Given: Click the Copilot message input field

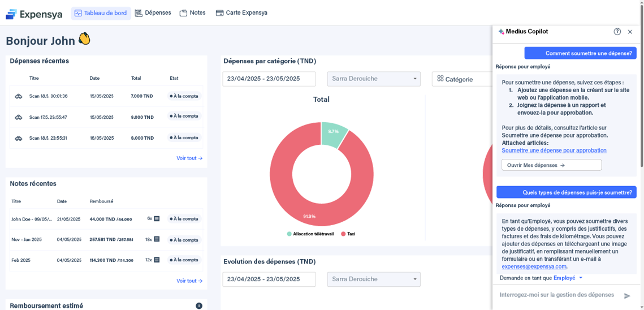Looking at the screenshot, I should 557,295.
